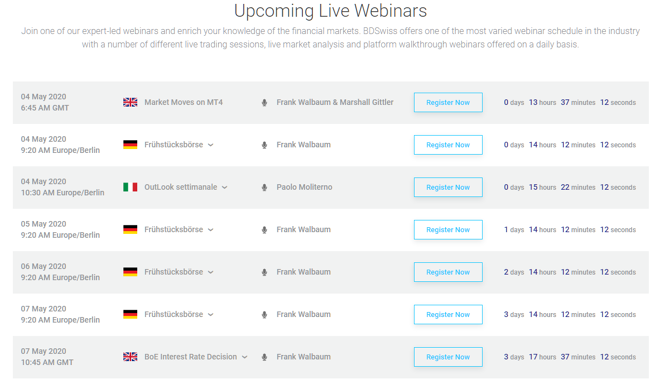
Task: Expand the 07 May Frühstücksbörse chevron
Action: coord(210,315)
